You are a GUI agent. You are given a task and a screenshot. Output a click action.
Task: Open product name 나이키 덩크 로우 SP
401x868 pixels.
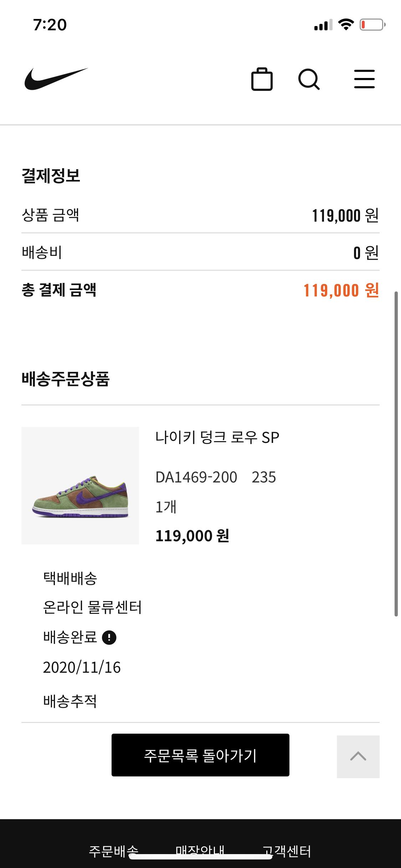click(217, 438)
